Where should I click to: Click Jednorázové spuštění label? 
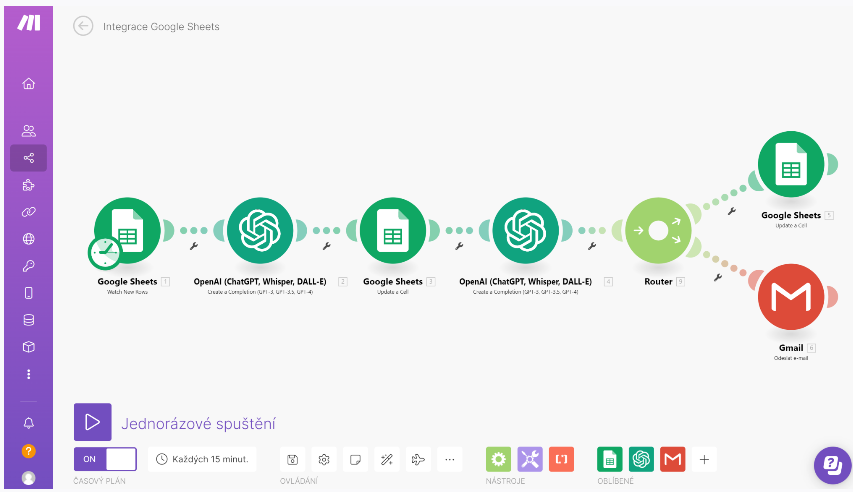(x=198, y=423)
